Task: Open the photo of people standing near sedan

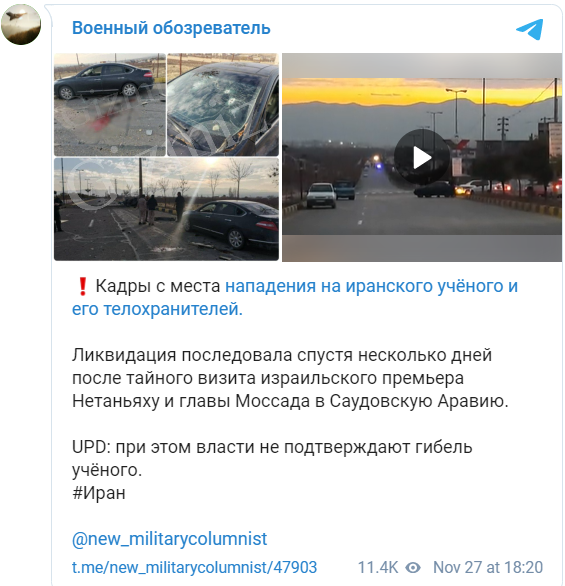Action: (166, 209)
